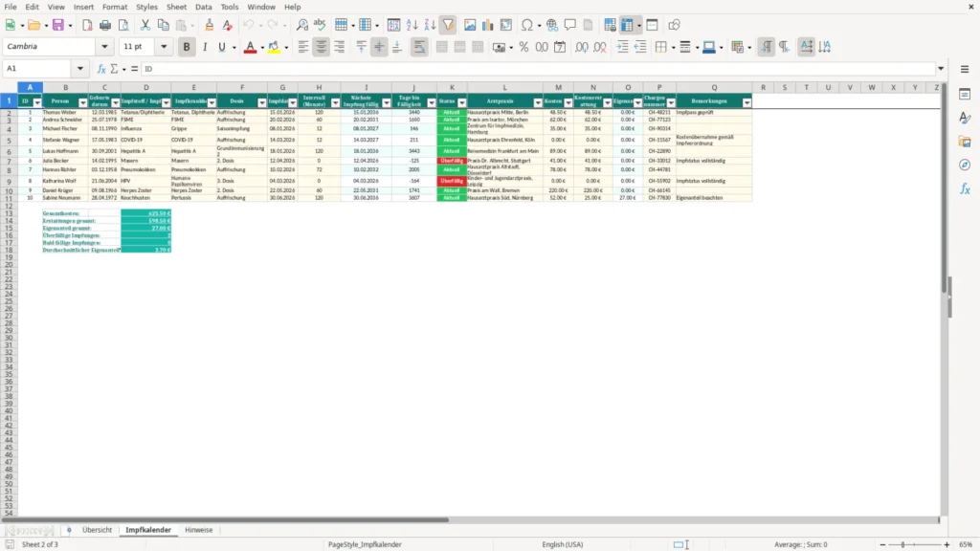Increase indent with the indent icon
This screenshot has width=980, height=551.
tap(622, 47)
